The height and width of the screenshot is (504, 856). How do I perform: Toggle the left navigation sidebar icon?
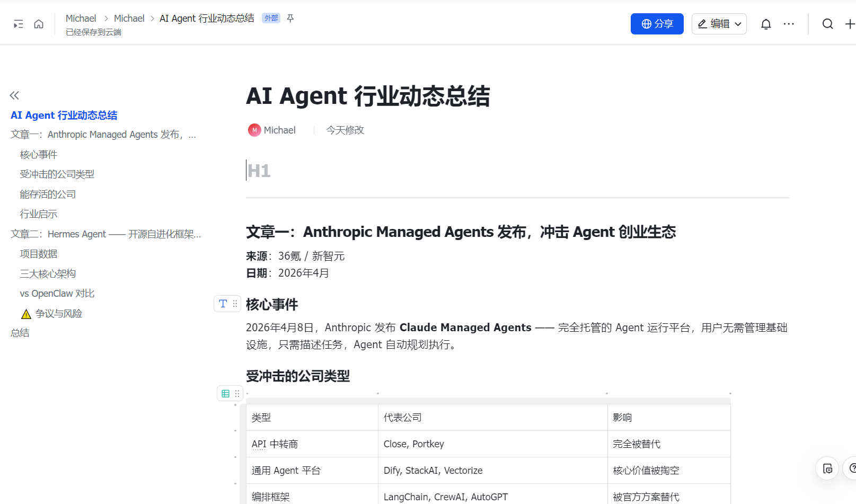tap(19, 24)
